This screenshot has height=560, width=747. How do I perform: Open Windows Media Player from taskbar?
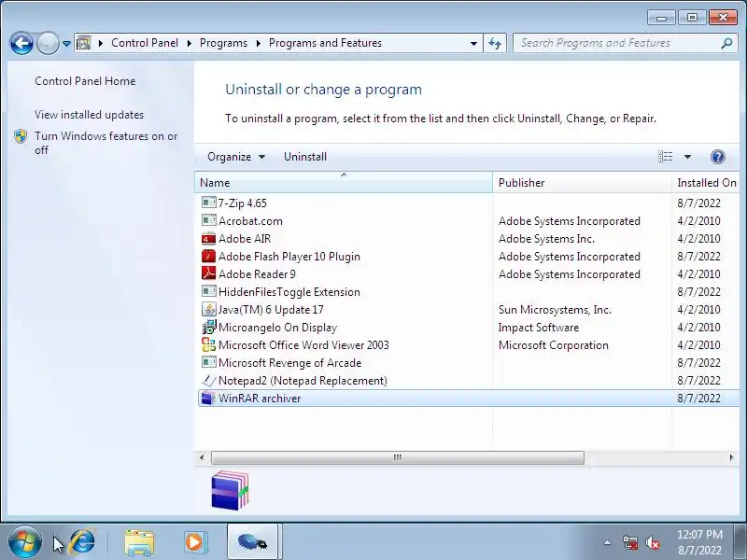coord(194,542)
